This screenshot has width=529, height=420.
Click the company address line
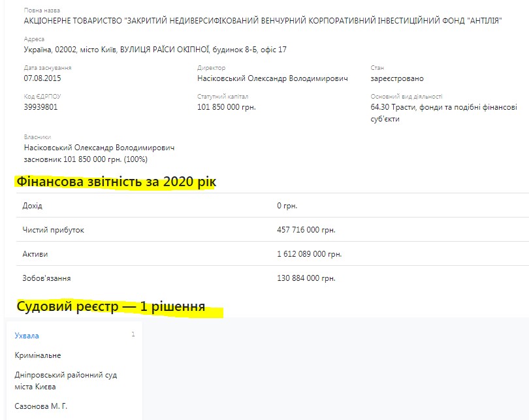coord(155,50)
